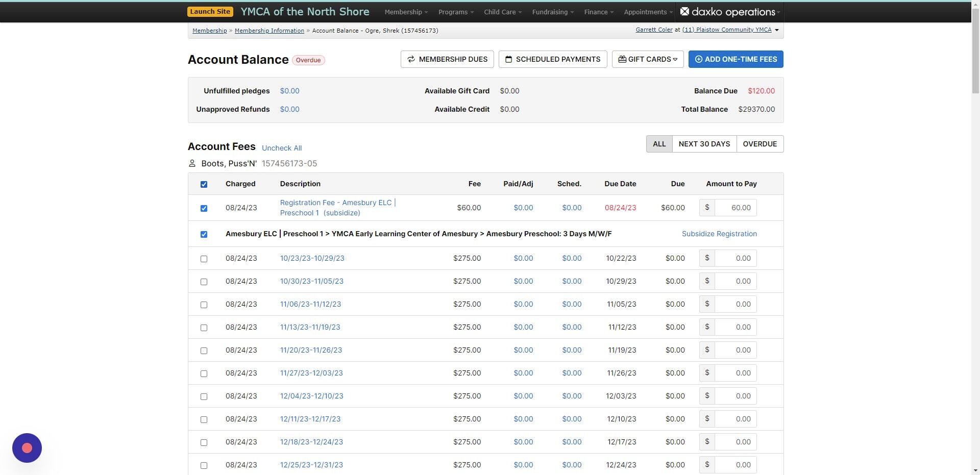The height and width of the screenshot is (475, 980).
Task: Click the red 08/24/23 due date
Action: point(620,208)
